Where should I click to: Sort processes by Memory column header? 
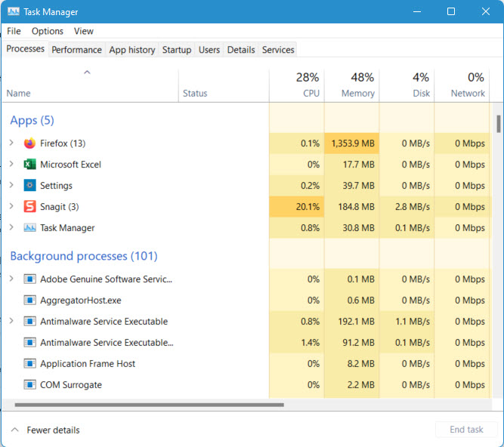pos(351,85)
